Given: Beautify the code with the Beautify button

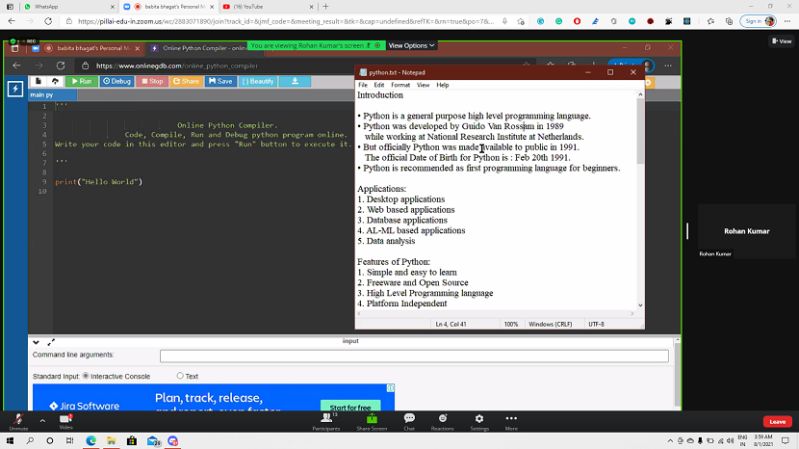Looking at the screenshot, I should click(x=258, y=82).
